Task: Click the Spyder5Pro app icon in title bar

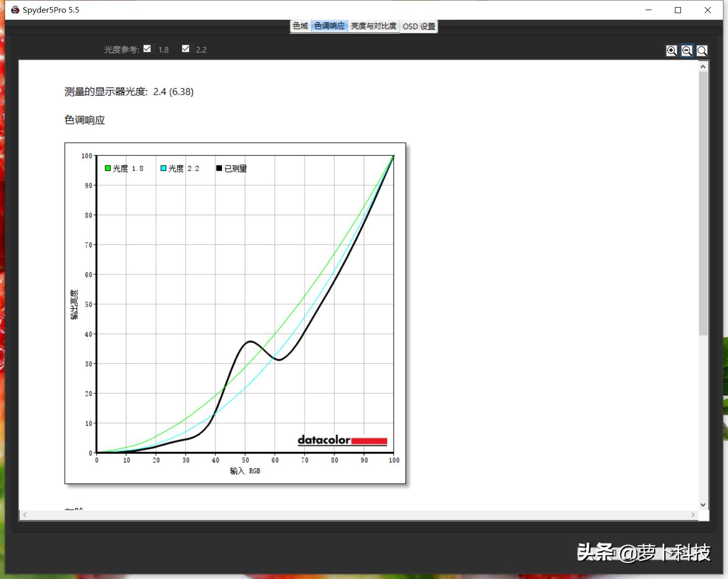Action: tap(15, 10)
